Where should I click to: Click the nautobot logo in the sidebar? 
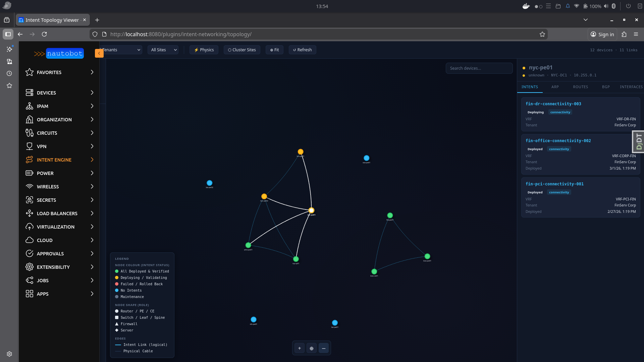pyautogui.click(x=64, y=53)
